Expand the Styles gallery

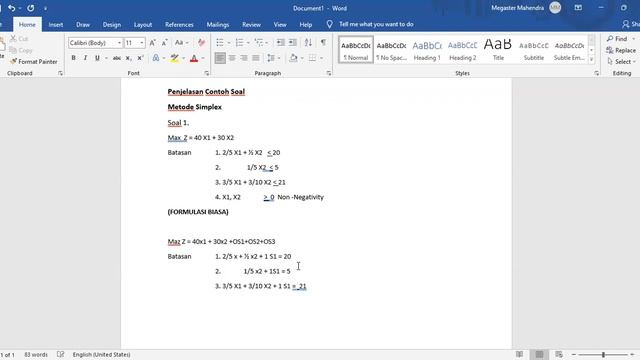coord(591,59)
